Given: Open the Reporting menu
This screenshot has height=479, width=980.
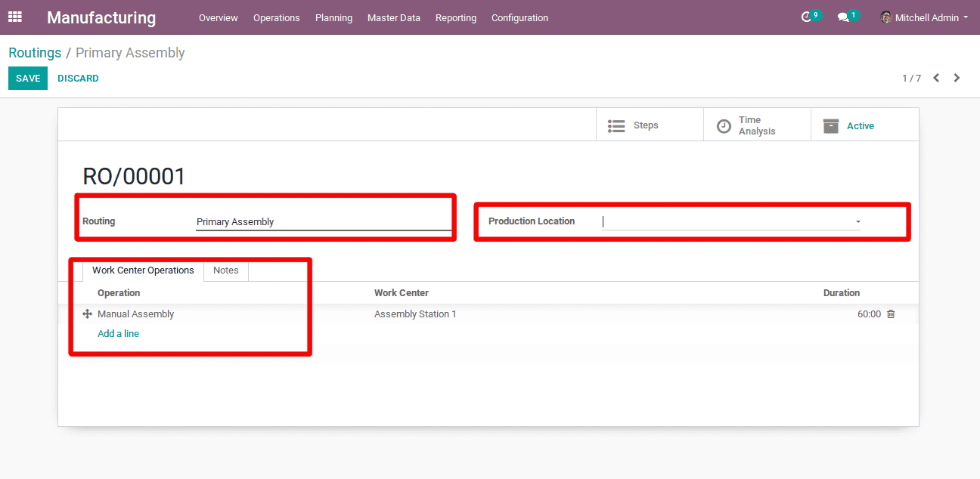Looking at the screenshot, I should pos(456,17).
